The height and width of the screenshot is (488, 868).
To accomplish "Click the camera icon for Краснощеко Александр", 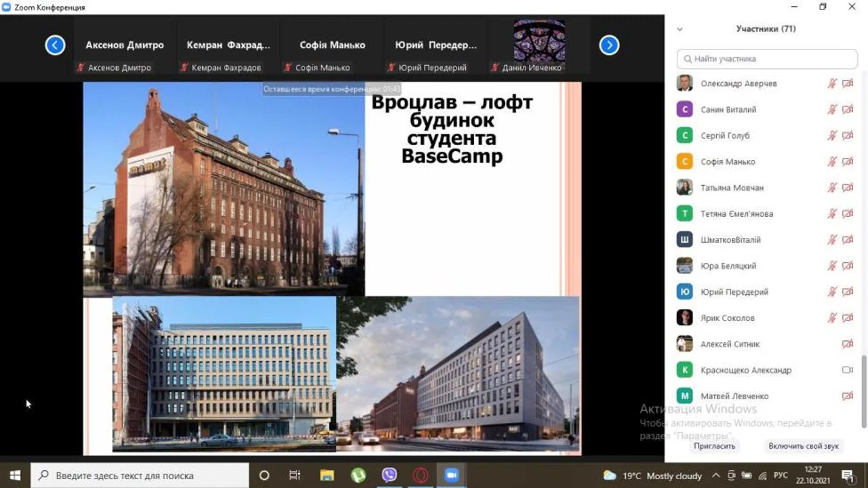I will tap(848, 370).
